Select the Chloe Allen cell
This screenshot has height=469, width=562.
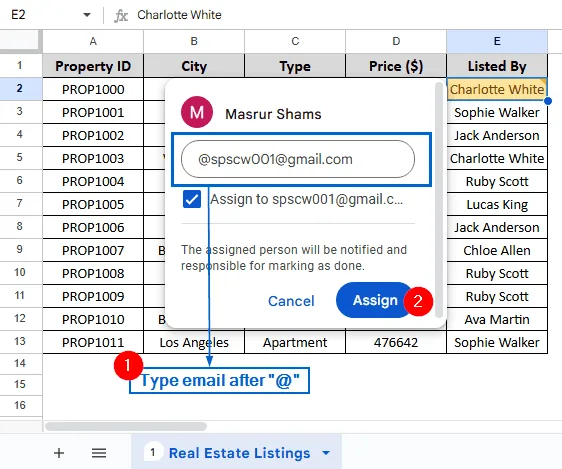pyautogui.click(x=497, y=250)
